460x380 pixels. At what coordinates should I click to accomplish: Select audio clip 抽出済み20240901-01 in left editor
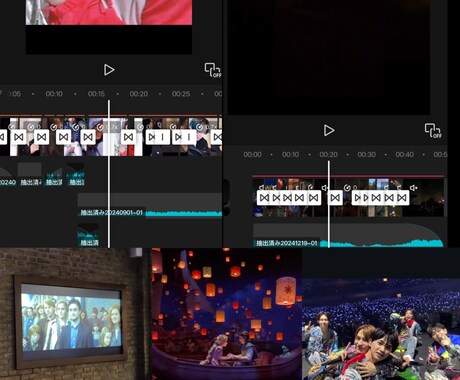(150, 205)
